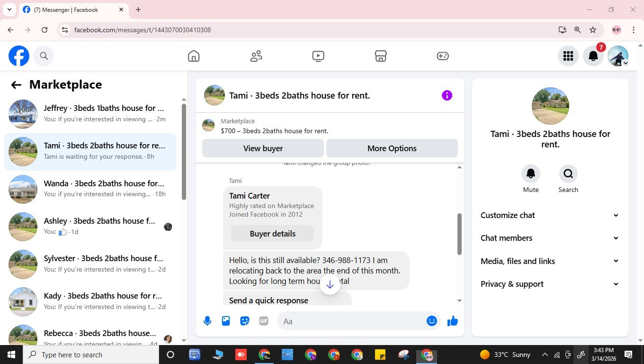644x364 pixels.
Task: Expand Media, files and links section
Action: tap(550, 261)
